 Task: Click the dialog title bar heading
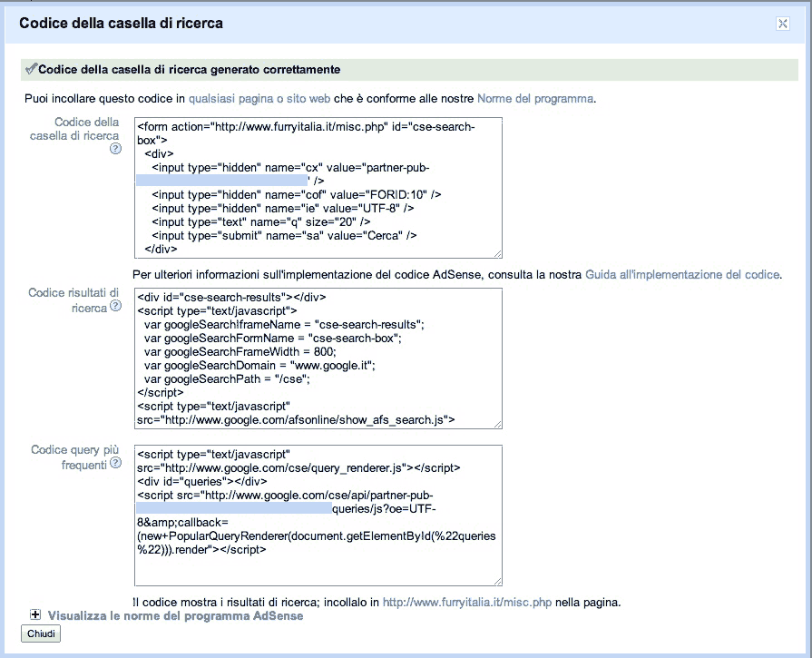point(122,23)
